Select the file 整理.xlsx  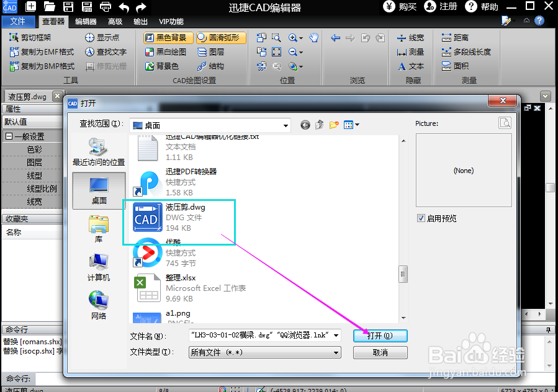tap(190, 288)
